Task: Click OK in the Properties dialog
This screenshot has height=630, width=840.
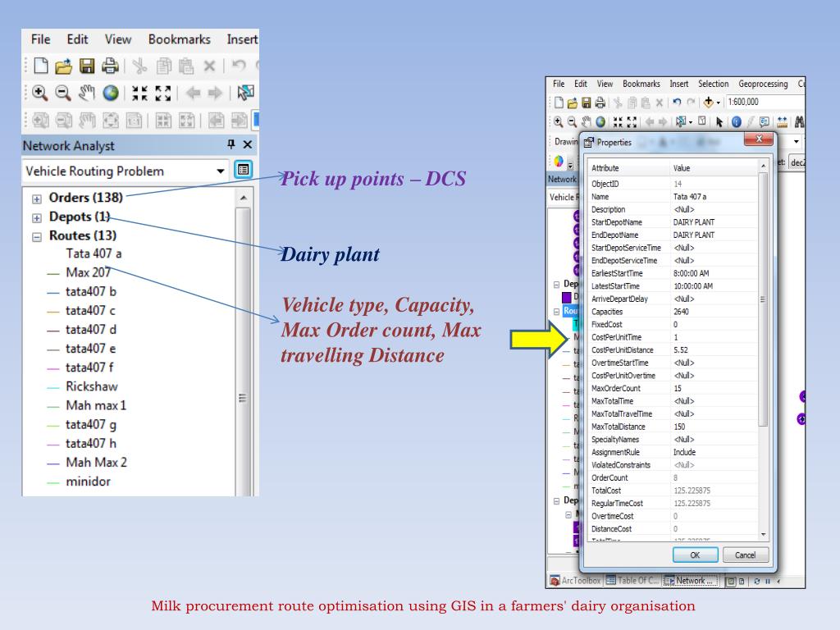Action: tap(695, 555)
